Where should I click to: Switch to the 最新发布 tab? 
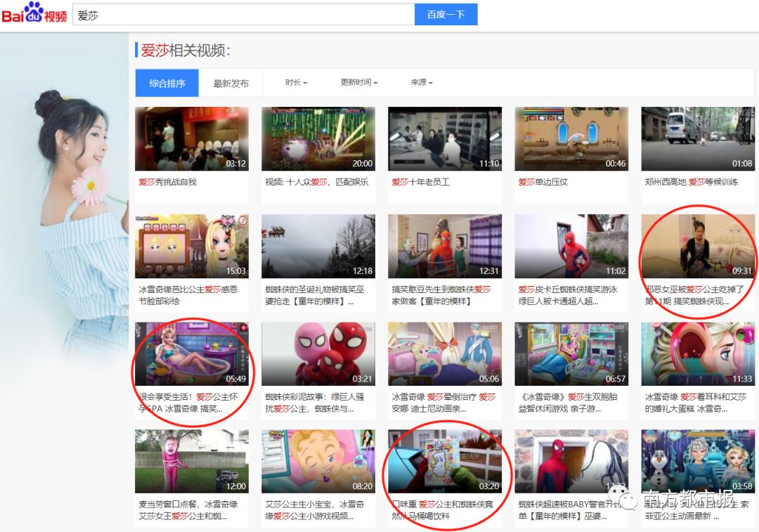click(231, 83)
